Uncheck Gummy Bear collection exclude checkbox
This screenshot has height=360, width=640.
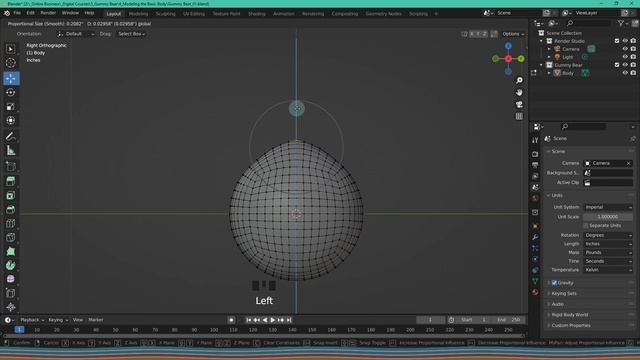(x=617, y=65)
